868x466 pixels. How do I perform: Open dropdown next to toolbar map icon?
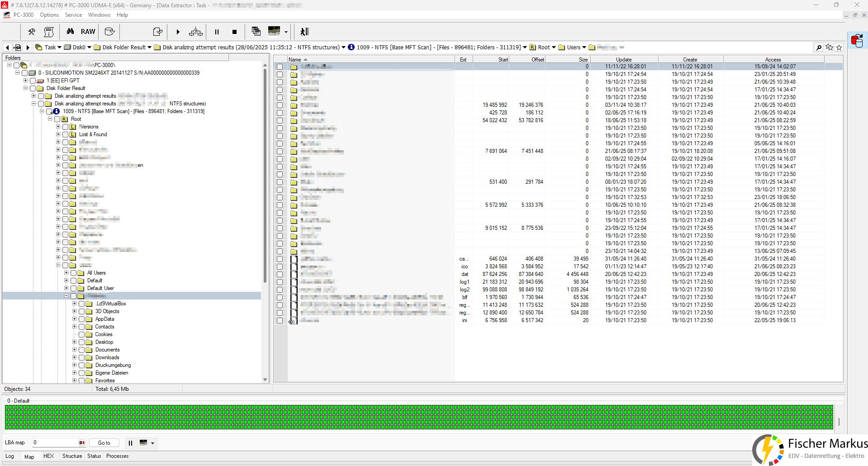(x=286, y=32)
